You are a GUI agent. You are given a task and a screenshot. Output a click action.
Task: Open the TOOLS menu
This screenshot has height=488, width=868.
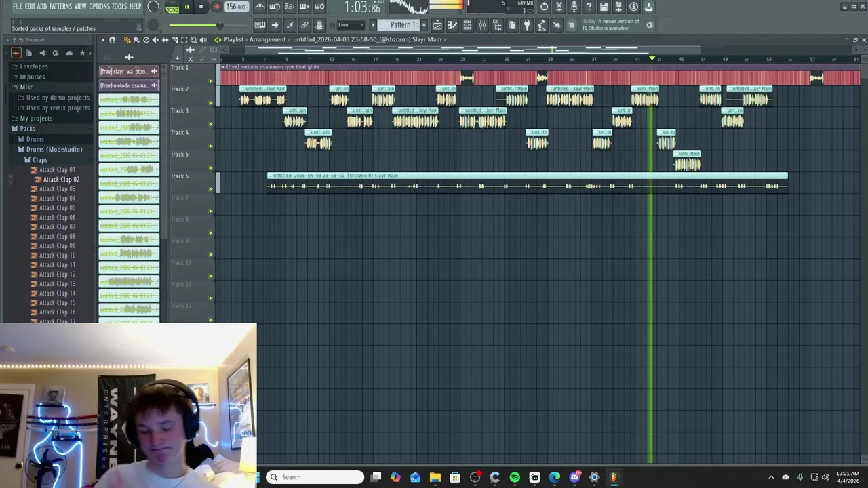119,7
